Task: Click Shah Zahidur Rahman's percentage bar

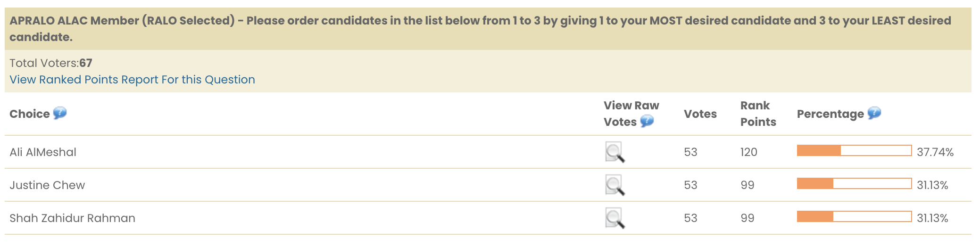Action: pos(854,217)
